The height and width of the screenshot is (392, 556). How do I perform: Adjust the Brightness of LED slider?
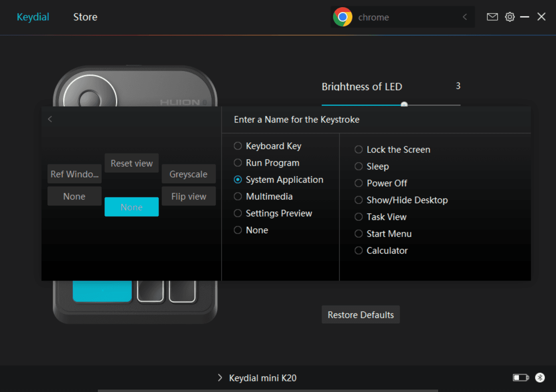(x=404, y=105)
